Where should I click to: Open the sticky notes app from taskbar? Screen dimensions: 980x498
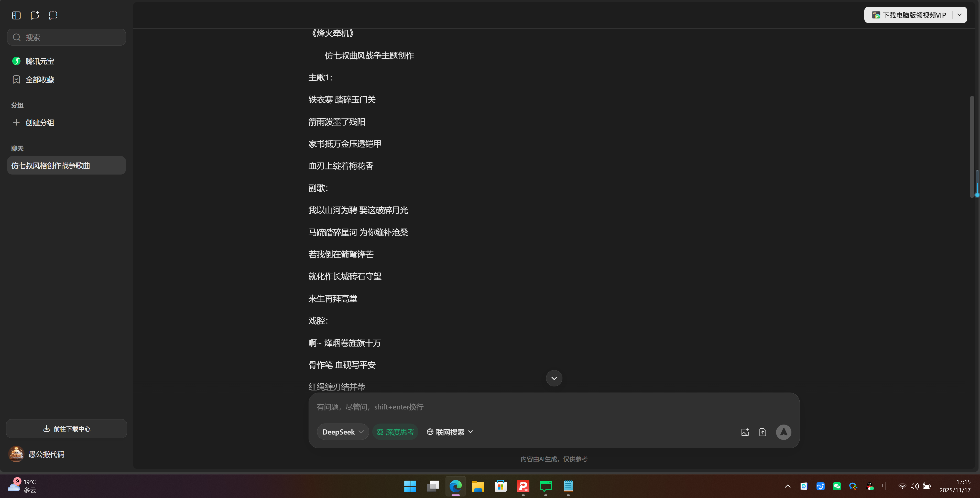coord(568,486)
